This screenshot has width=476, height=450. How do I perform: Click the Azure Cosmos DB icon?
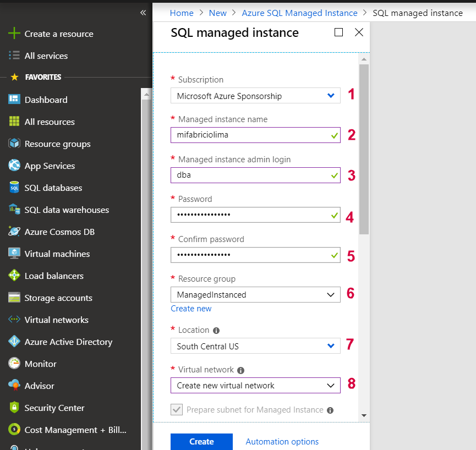click(x=14, y=232)
